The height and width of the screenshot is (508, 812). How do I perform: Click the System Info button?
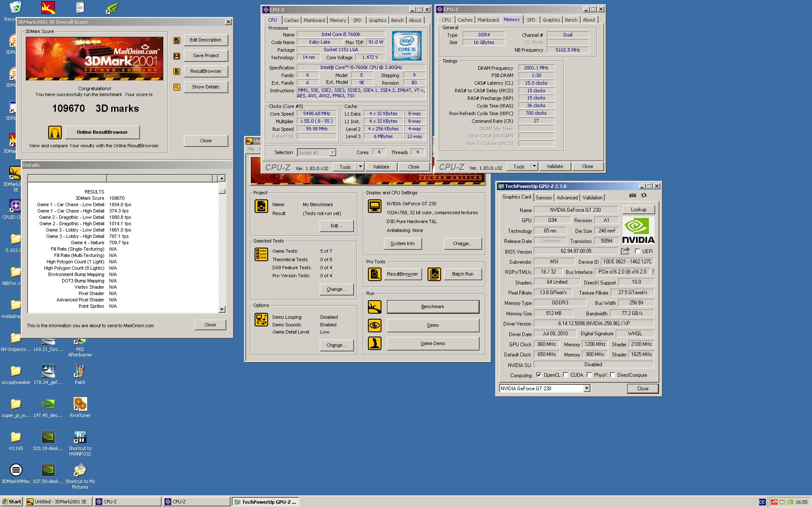coord(403,244)
